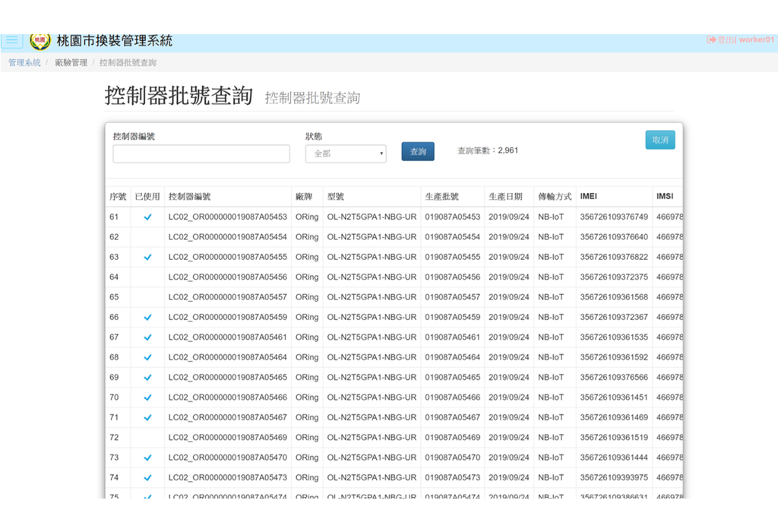Click IMEI value 356726109376640
Viewport: 778px width, 532px height.
pos(614,236)
